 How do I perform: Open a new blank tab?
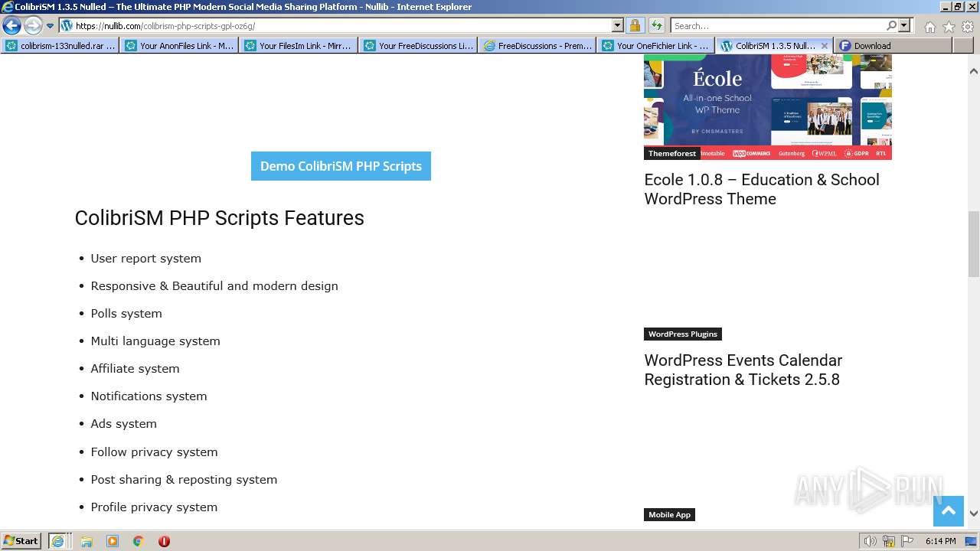tap(962, 46)
